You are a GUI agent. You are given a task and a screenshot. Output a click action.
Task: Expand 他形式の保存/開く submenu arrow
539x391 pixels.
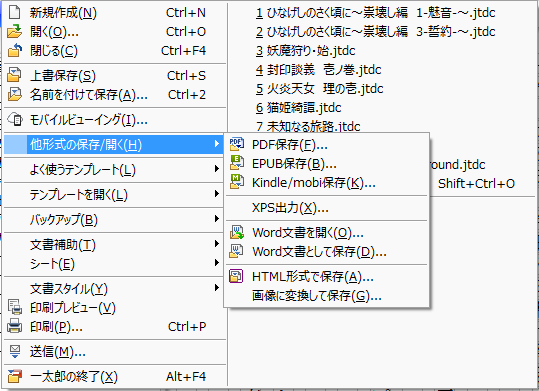[x=217, y=144]
